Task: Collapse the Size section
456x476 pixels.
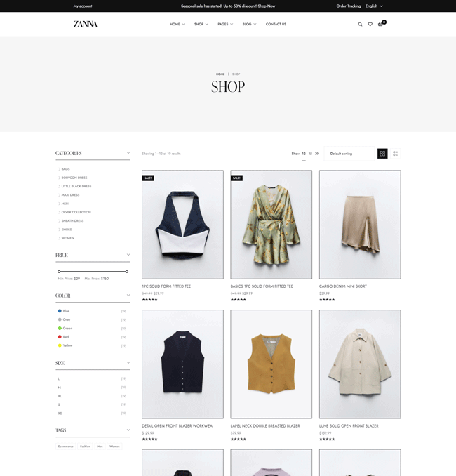Action: coord(128,363)
